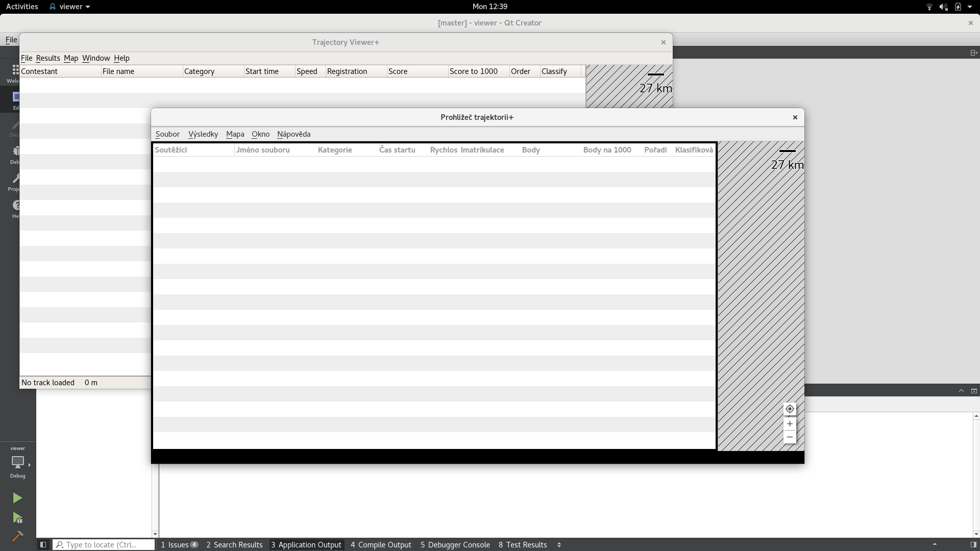Open the output panes selector arrows
This screenshot has height=551, width=980.
(559, 545)
